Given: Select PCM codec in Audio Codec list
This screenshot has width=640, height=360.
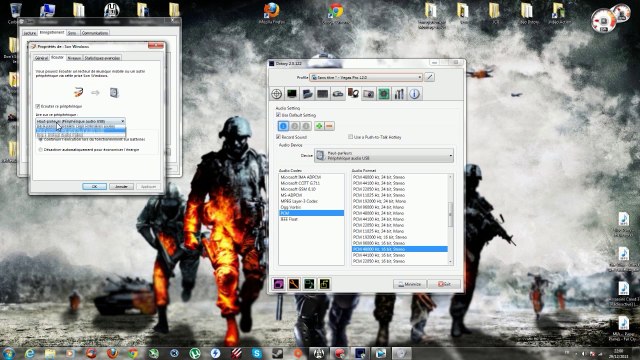Looking at the screenshot, I should [x=311, y=213].
